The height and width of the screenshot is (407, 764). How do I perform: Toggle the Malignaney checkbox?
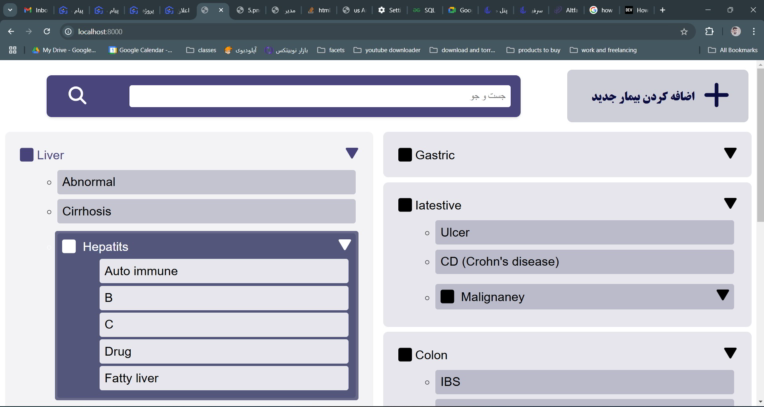[x=447, y=296]
